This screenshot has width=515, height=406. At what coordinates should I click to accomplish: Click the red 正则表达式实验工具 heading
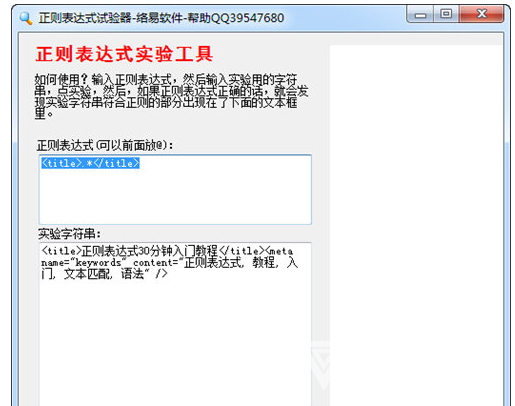pyautogui.click(x=124, y=54)
